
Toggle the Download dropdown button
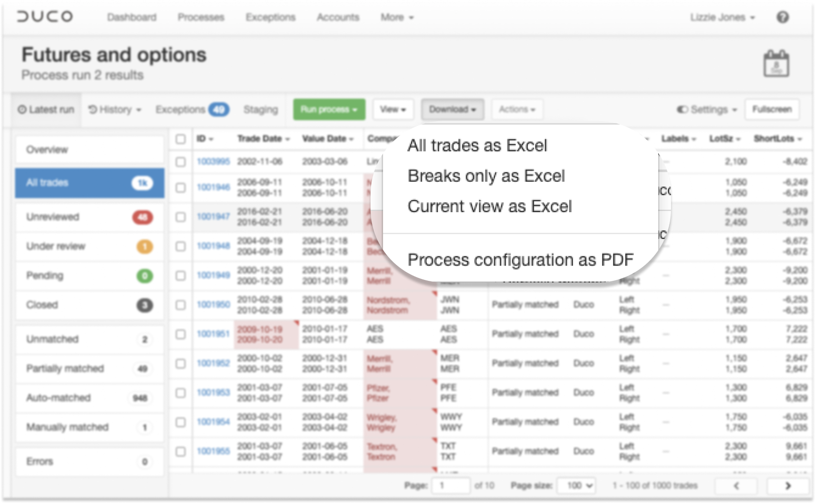(452, 109)
